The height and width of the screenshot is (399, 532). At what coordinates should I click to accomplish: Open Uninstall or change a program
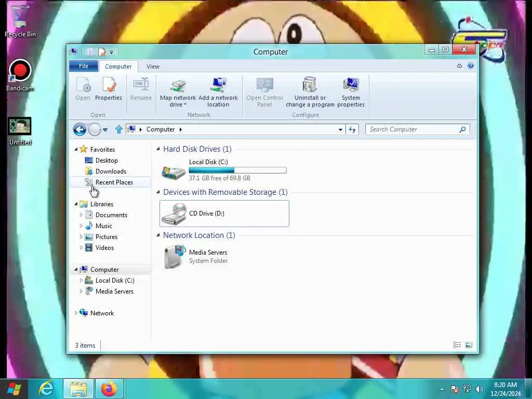click(310, 92)
